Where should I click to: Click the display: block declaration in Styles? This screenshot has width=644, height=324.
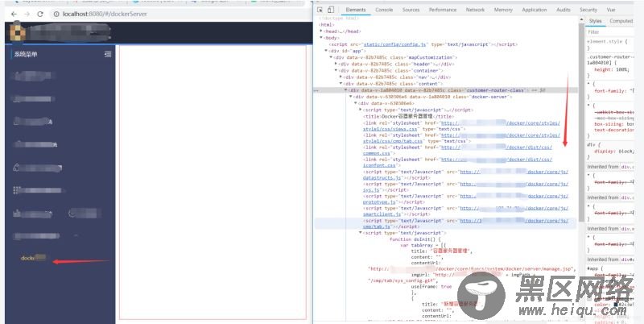tap(613, 152)
